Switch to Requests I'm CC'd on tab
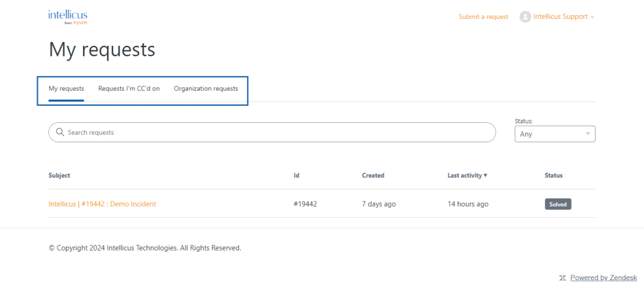This screenshot has width=644, height=299. pos(129,88)
